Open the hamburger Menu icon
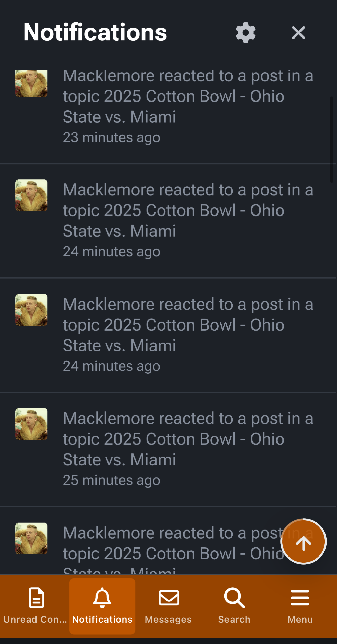337x644 pixels. (300, 598)
